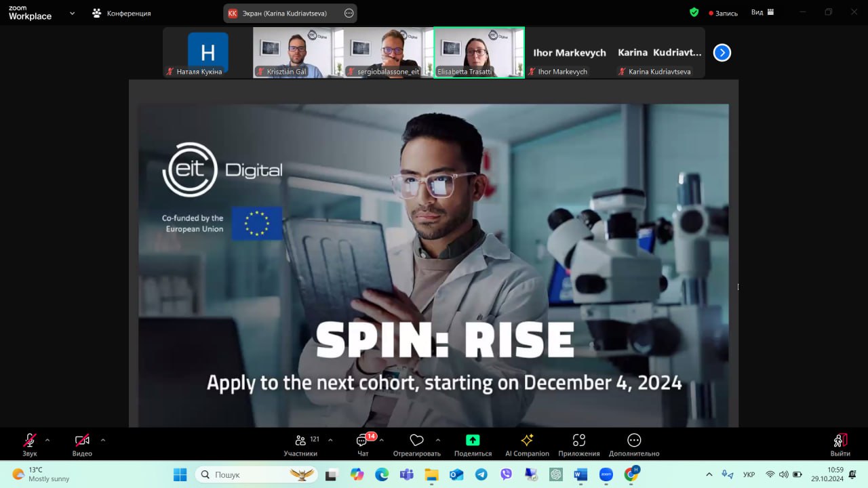The width and height of the screenshot is (868, 488).
Task: Open the Zoom Workplace dropdown chevron
Action: 72,13
